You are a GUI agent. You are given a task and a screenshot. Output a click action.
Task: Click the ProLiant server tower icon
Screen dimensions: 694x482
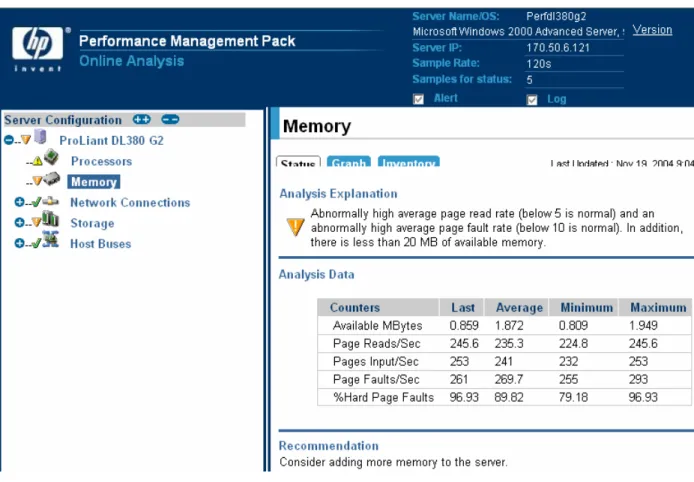(41, 137)
